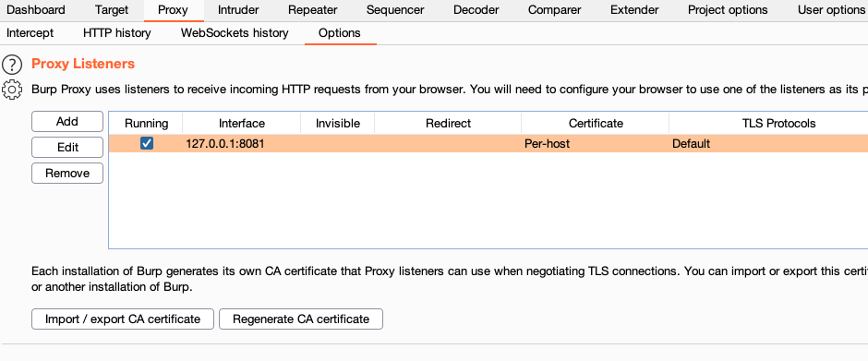
Task: Open WebSockets history sub-tab
Action: tap(235, 33)
